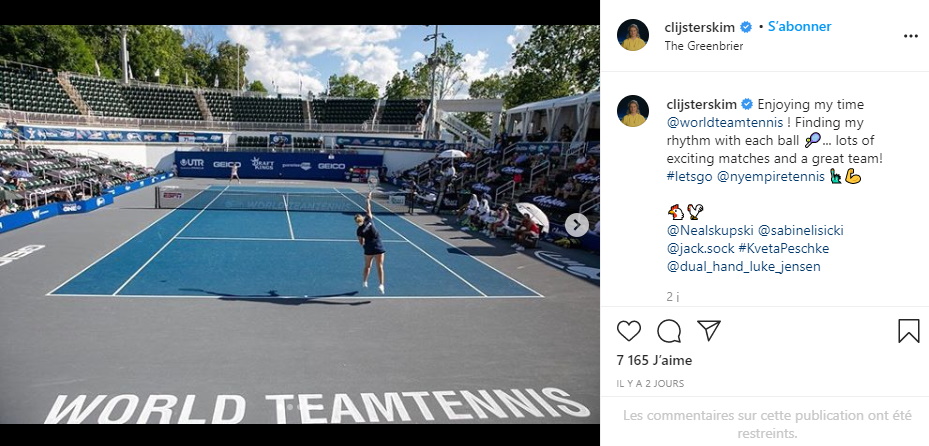Open the @Nealskupski mention
This screenshot has height=446, width=929.
point(710,230)
